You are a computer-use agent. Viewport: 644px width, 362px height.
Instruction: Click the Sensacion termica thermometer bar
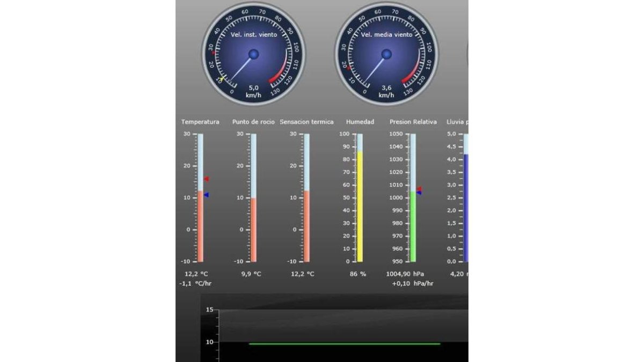[x=306, y=197]
